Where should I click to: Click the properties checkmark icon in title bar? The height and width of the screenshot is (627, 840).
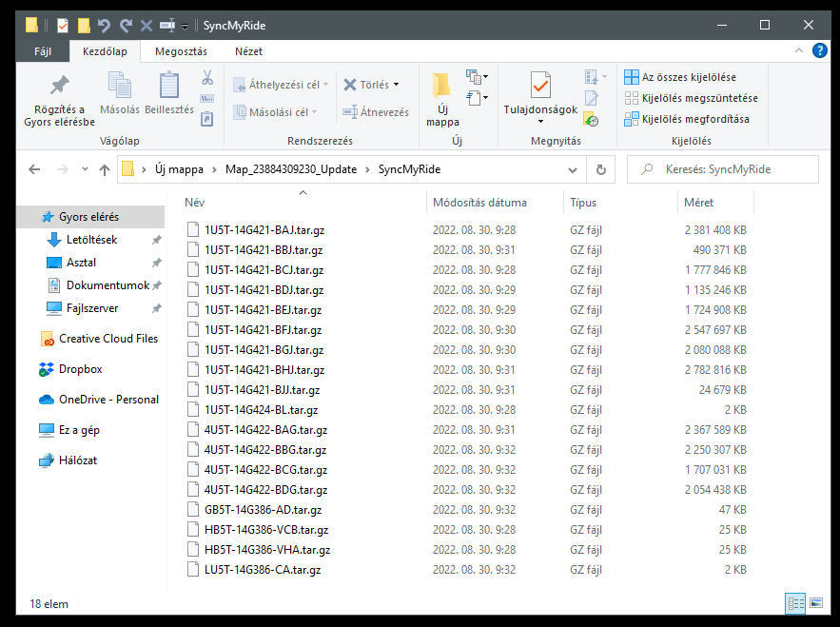[x=63, y=25]
